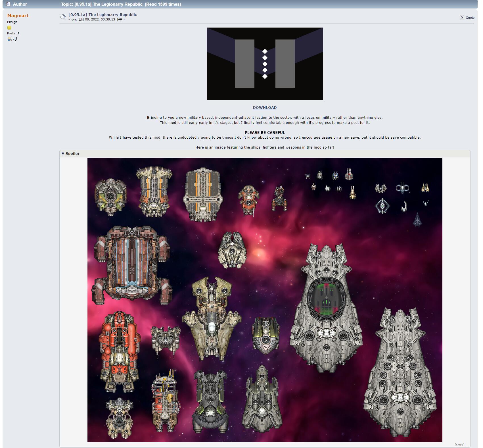Screen dimensions: 483x448
Task: Click the largest white capital ship at bottom right
Action: point(400,372)
